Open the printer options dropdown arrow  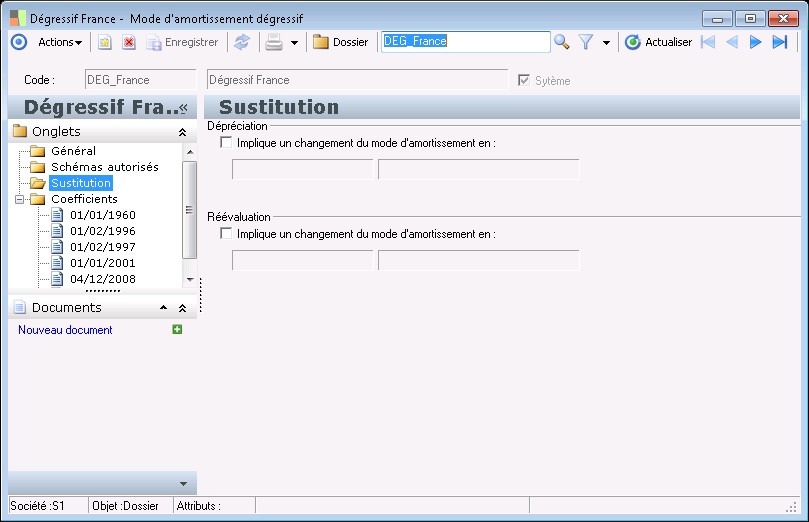tap(294, 42)
